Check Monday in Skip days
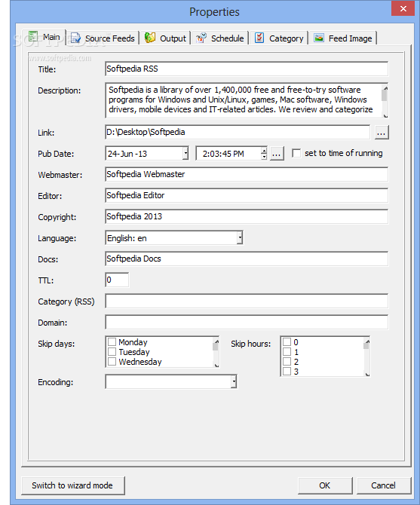420x505 pixels. (112, 341)
